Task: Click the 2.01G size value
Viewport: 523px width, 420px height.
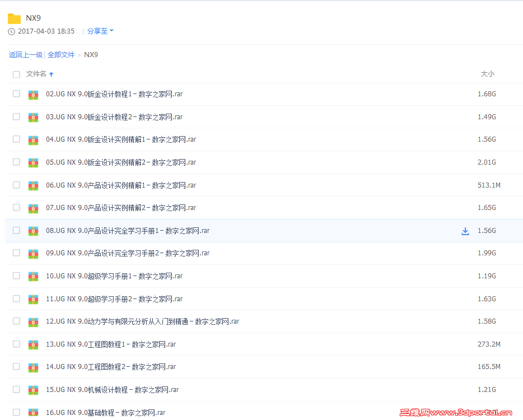Action: [487, 162]
